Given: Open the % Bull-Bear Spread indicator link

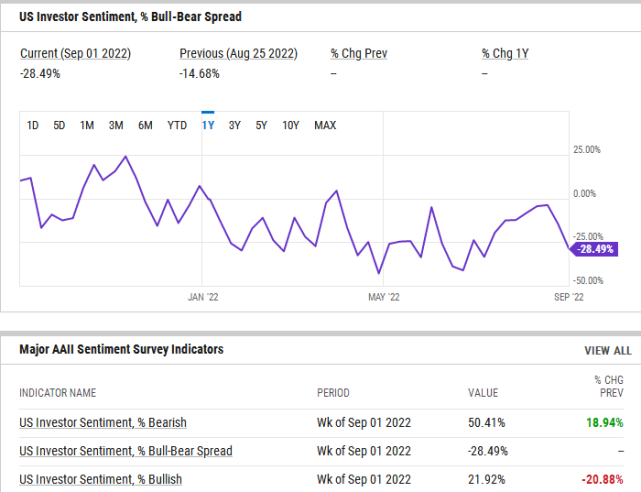Looking at the screenshot, I should coord(126,451).
